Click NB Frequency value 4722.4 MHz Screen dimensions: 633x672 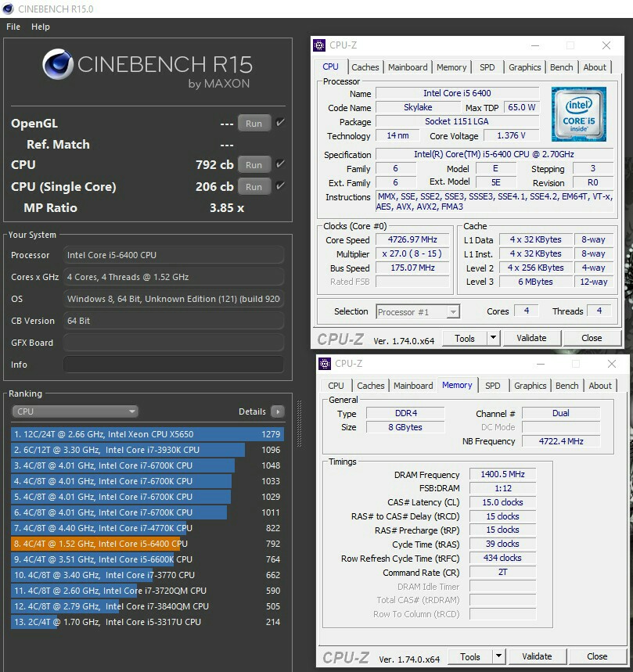coord(561,441)
